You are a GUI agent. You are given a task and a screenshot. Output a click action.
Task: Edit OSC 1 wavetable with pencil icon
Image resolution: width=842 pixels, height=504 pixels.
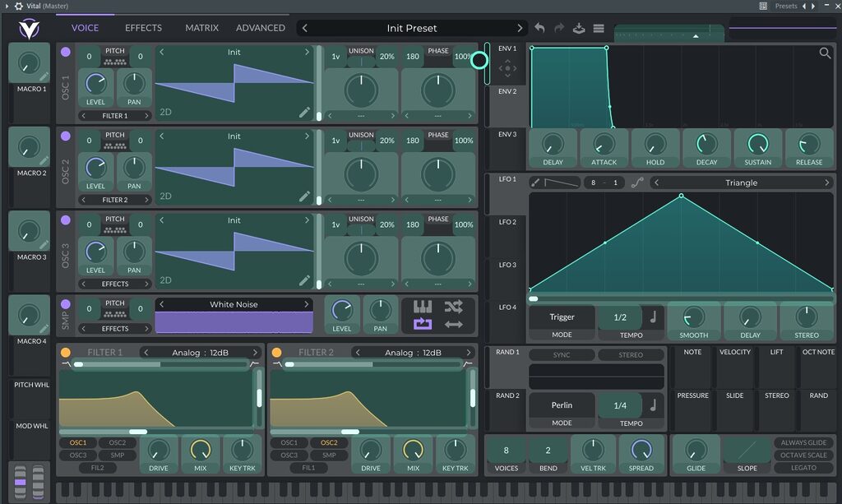click(304, 112)
